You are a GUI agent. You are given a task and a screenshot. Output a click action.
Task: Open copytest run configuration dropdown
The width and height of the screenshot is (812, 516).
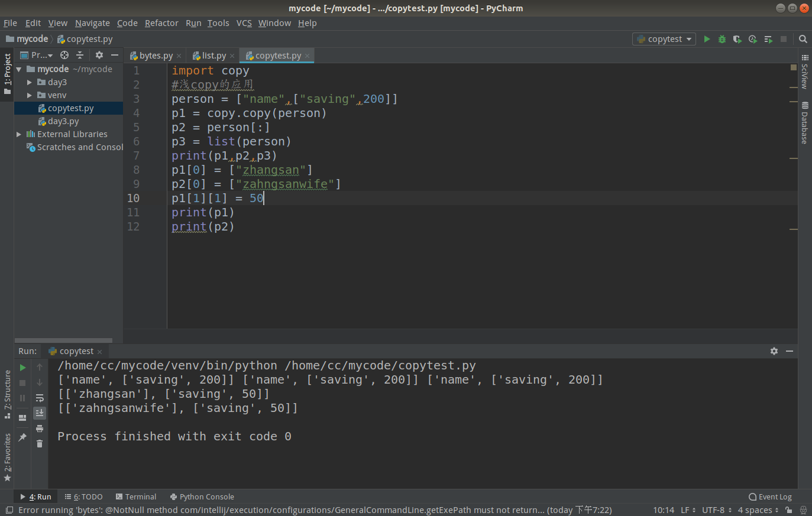coord(664,39)
